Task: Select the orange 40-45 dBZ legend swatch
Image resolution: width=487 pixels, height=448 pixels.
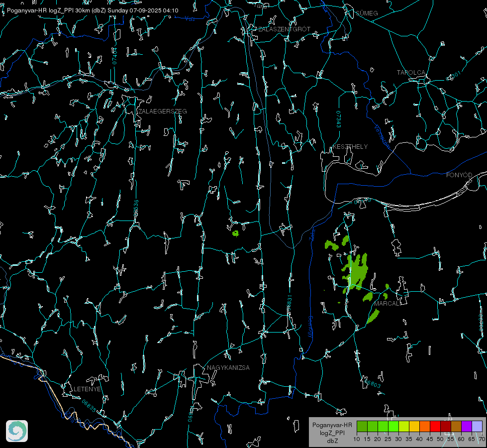Action: tap(425, 426)
